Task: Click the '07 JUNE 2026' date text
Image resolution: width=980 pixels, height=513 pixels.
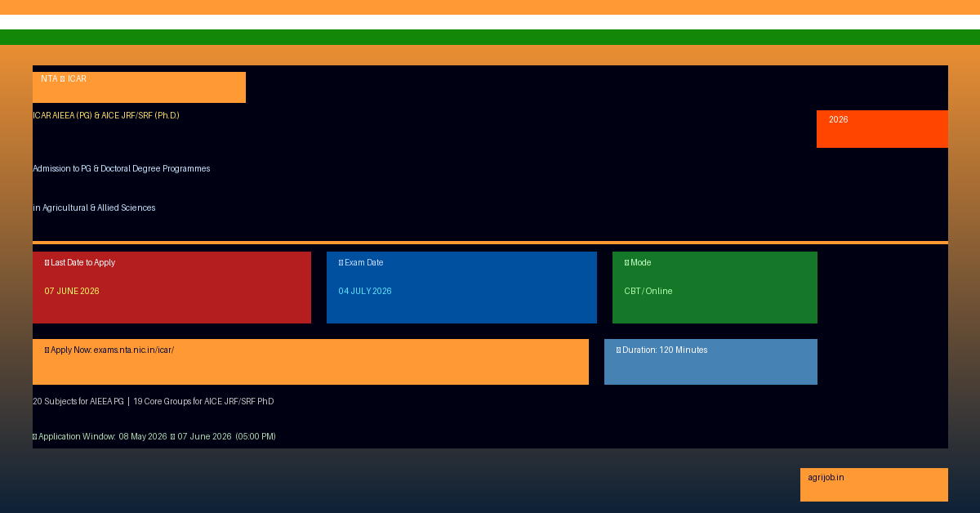Action: 72,292
